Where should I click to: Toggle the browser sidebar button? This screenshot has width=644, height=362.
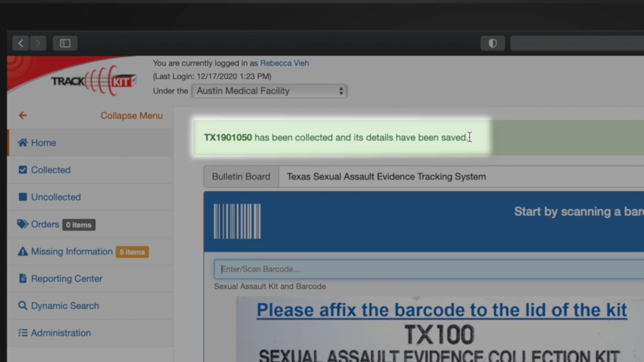(65, 43)
